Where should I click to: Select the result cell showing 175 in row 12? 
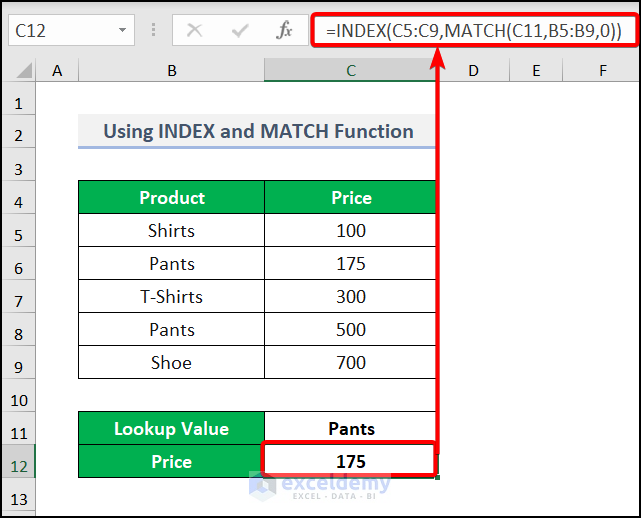coord(351,461)
